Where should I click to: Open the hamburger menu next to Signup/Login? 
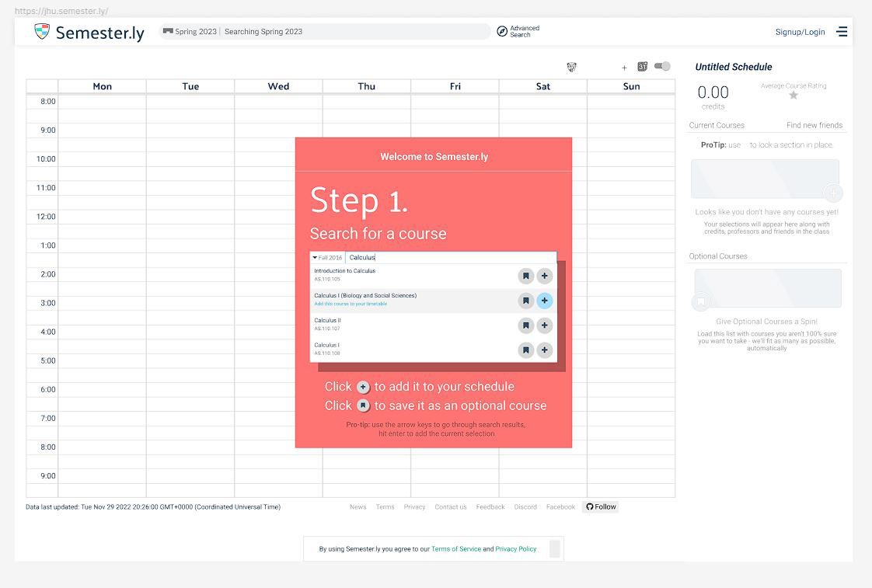(842, 32)
